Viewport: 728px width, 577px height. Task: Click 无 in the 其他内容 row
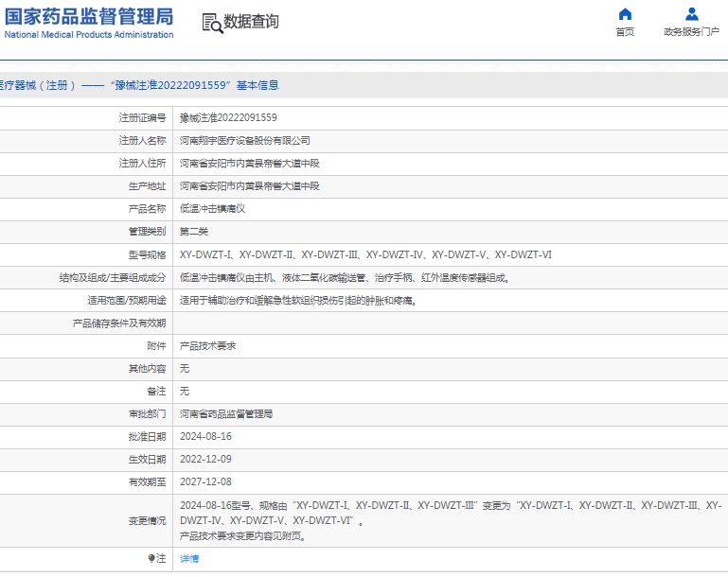pyautogui.click(x=185, y=369)
